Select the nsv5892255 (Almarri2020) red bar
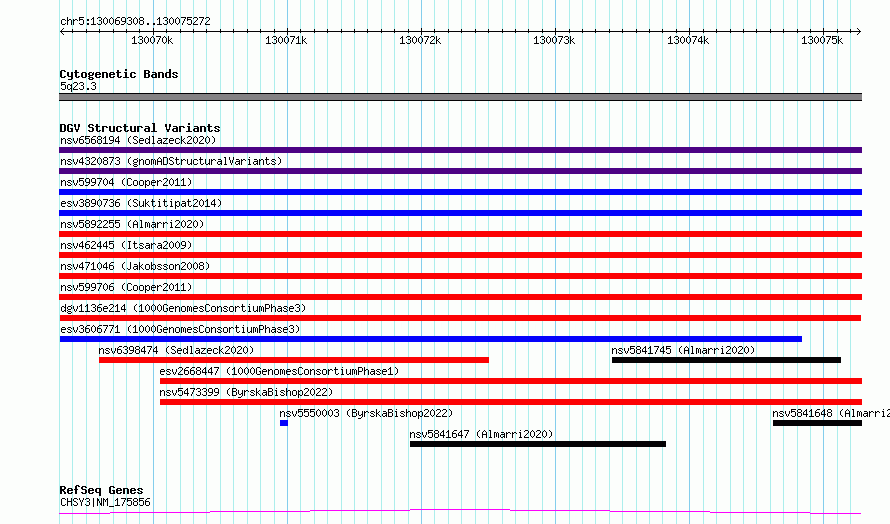The height and width of the screenshot is (524, 890). click(460, 234)
